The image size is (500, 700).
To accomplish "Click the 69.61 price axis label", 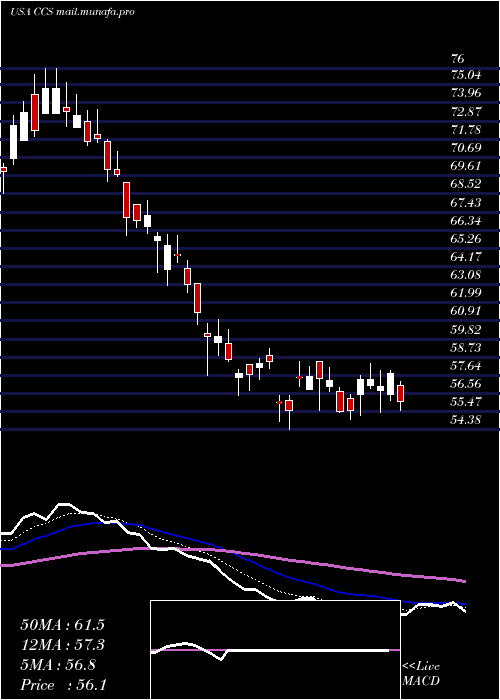I will 466,166.
